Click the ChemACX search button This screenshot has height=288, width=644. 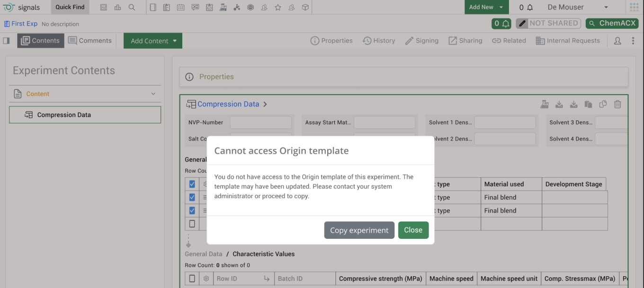click(612, 23)
